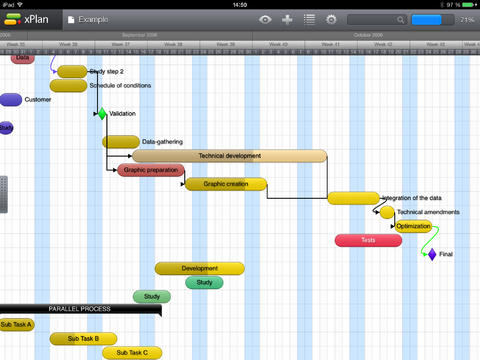Image resolution: width=480 pixels, height=360 pixels.
Task: Select the green Validation milestone diamond
Action: click(102, 114)
